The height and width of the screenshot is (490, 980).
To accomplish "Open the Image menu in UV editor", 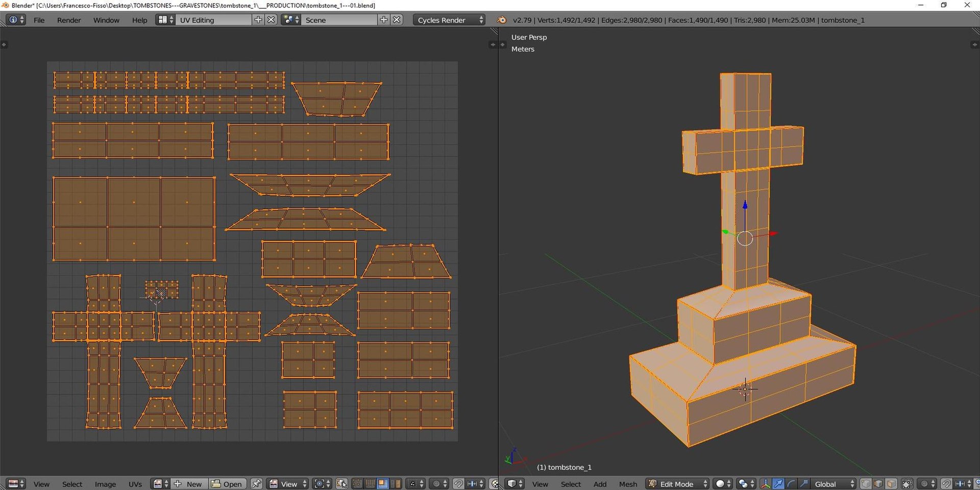I will click(105, 484).
